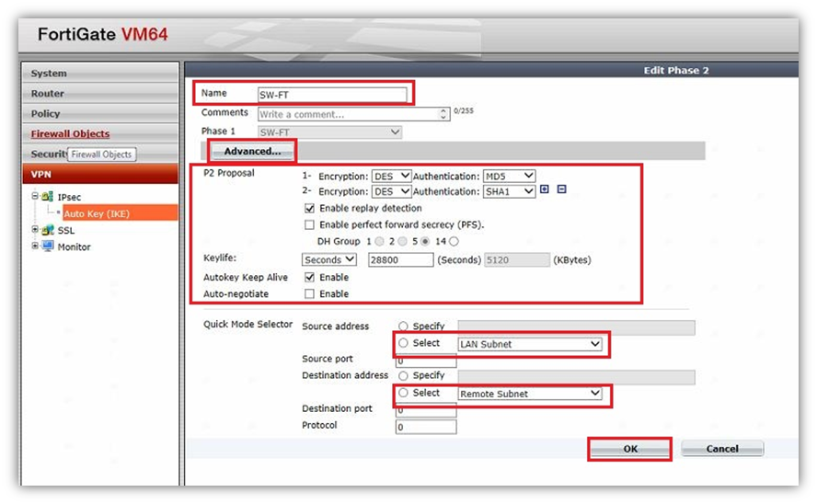Open the VPN menu section
This screenshot has height=504, width=817.
click(x=100, y=175)
